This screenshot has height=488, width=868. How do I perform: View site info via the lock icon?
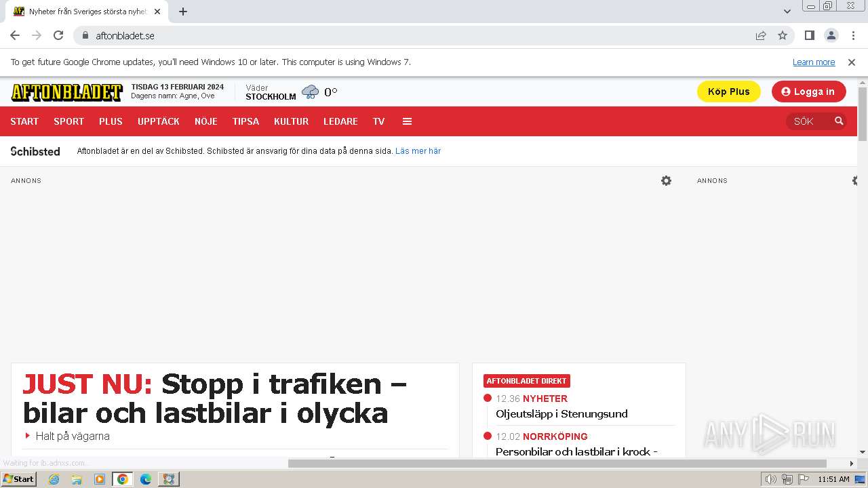coord(85,35)
